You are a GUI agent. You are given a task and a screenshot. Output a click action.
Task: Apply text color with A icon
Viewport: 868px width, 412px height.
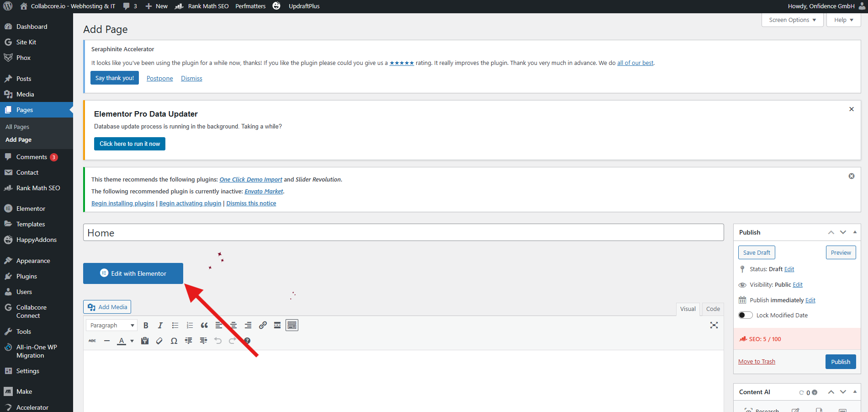click(122, 341)
